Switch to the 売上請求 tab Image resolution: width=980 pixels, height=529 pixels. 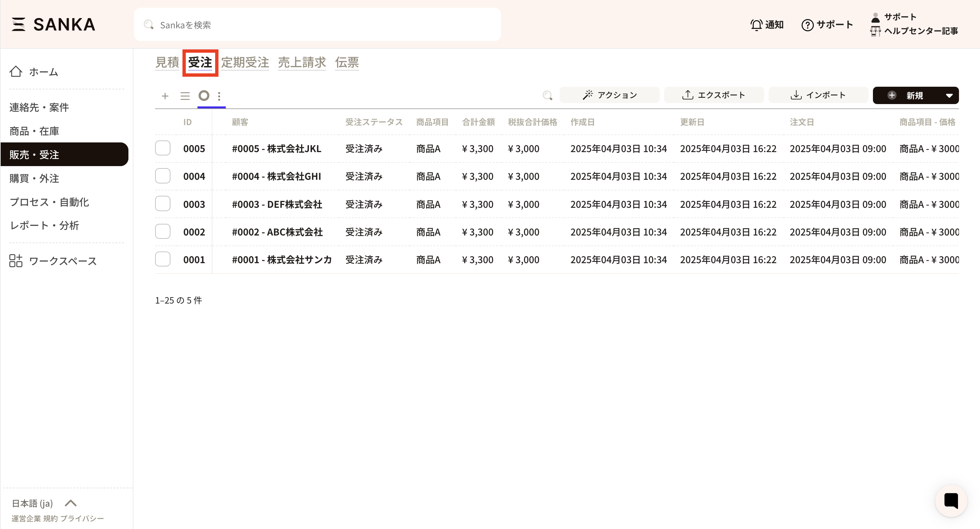[302, 62]
